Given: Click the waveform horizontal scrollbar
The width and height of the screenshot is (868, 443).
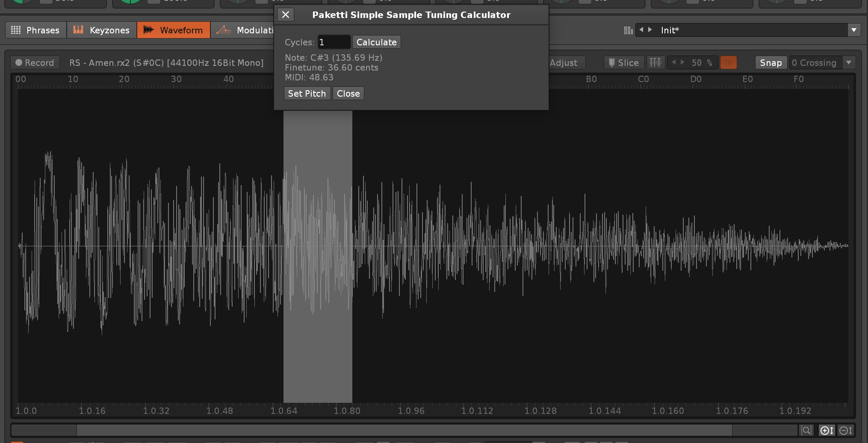Looking at the screenshot, I should [x=404, y=430].
